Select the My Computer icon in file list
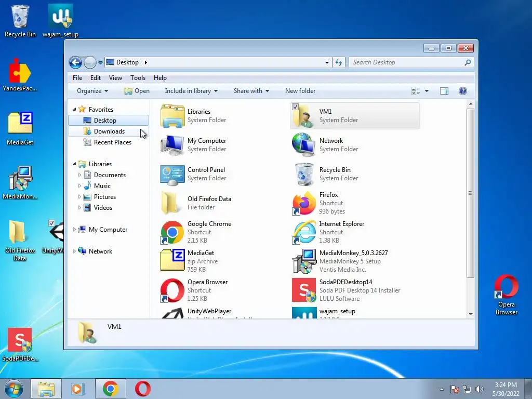This screenshot has width=532, height=399. click(x=172, y=145)
